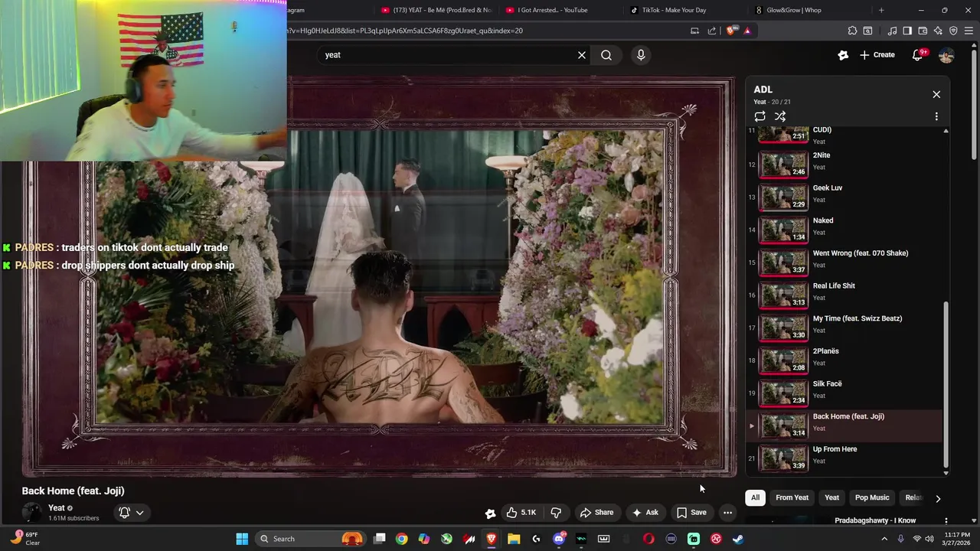Like the Back Home video
This screenshot has height=551, width=980.
pos(521,513)
